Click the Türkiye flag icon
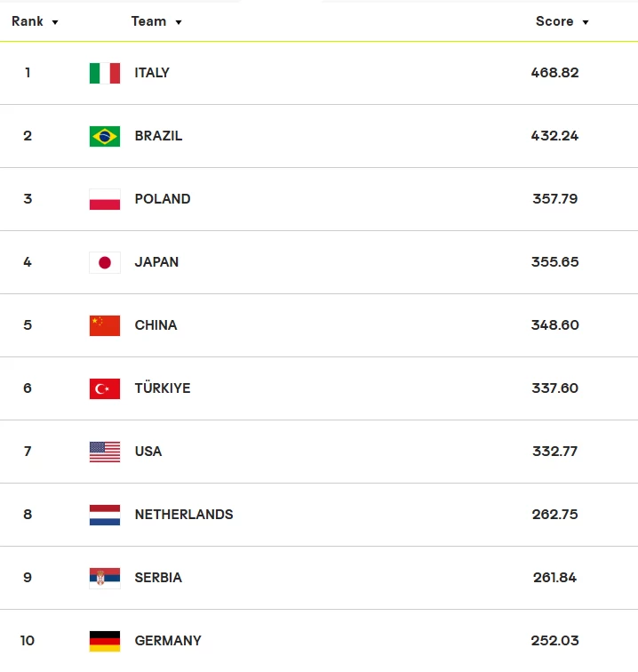This screenshot has height=672, width=638. (105, 388)
